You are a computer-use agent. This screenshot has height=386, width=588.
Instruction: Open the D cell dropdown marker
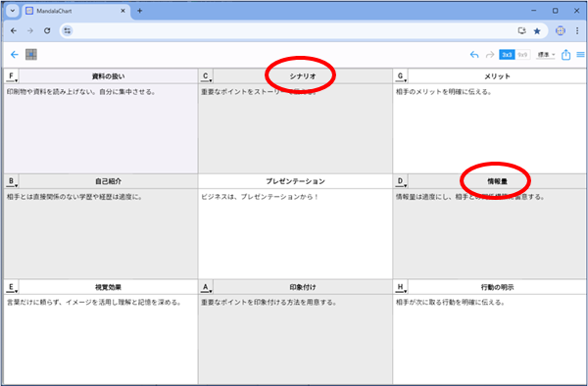pos(401,181)
